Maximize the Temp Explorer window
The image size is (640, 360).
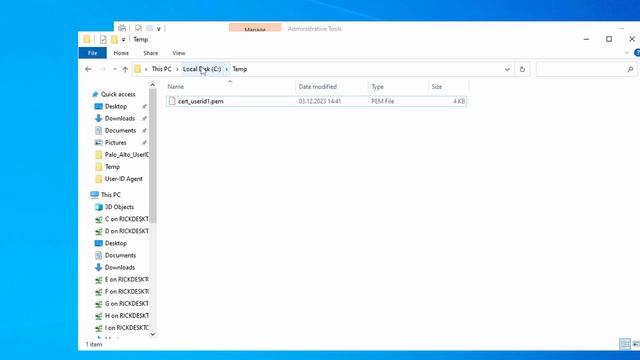pos(609,39)
